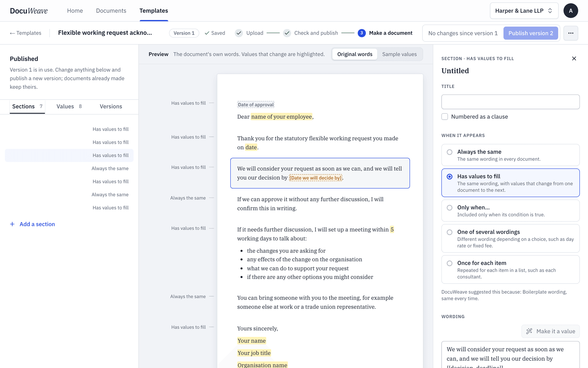Screen dimensions: 588x368
Task: Choose the One of several wordings option
Action: [510, 238]
